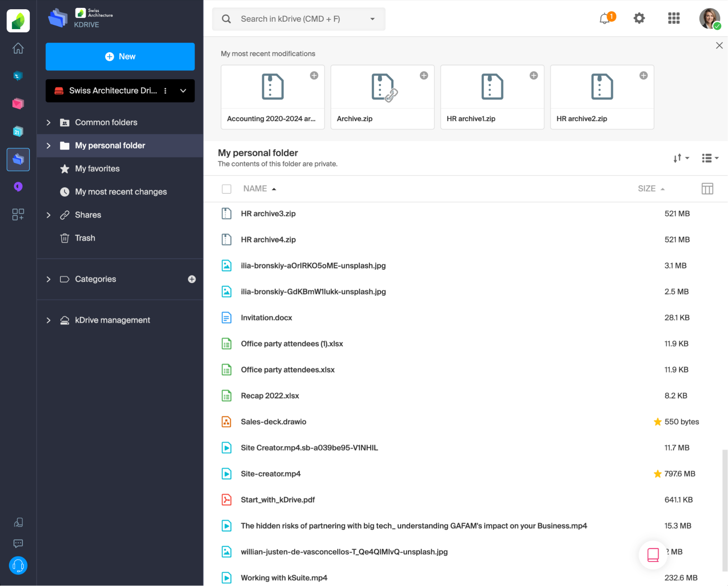Click plus icon on Archive.zip card

click(x=424, y=75)
